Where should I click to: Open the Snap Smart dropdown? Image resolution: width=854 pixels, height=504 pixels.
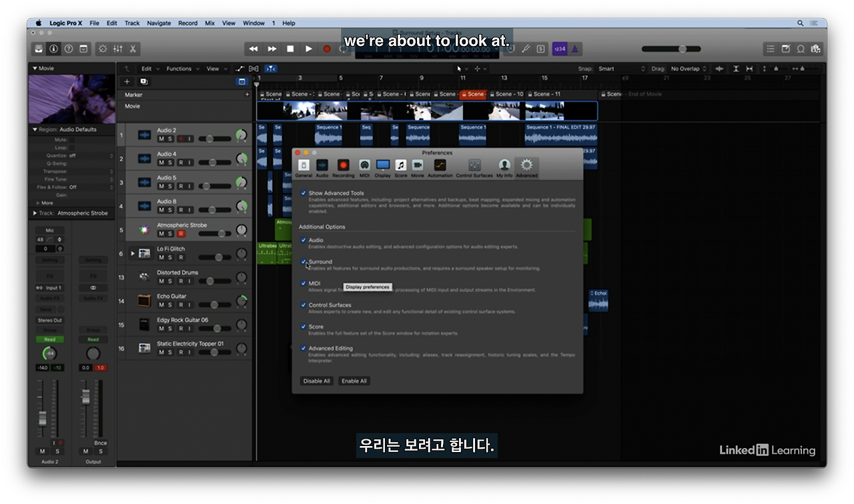621,69
